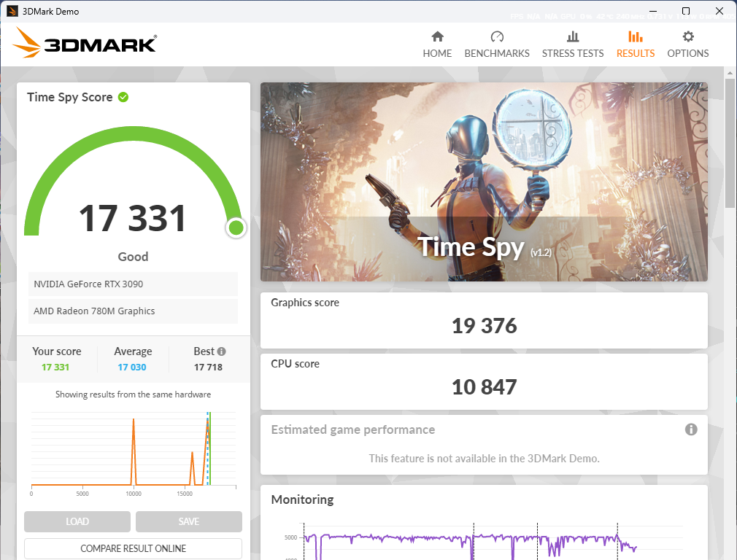
Task: Open the BENCHMARKS tab label
Action: click(497, 53)
